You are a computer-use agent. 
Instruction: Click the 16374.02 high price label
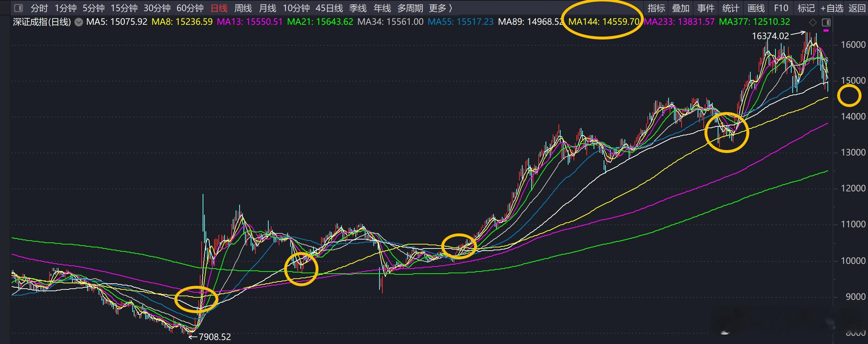[770, 36]
